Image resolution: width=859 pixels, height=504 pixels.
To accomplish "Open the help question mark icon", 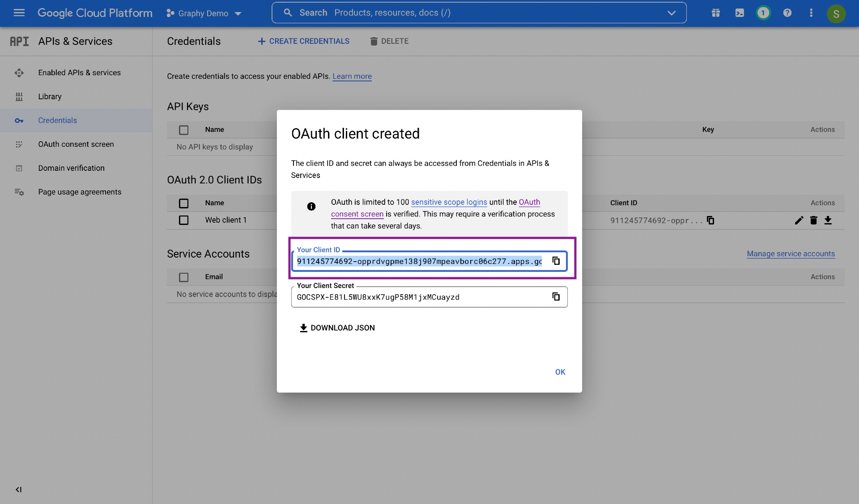I will coord(787,13).
